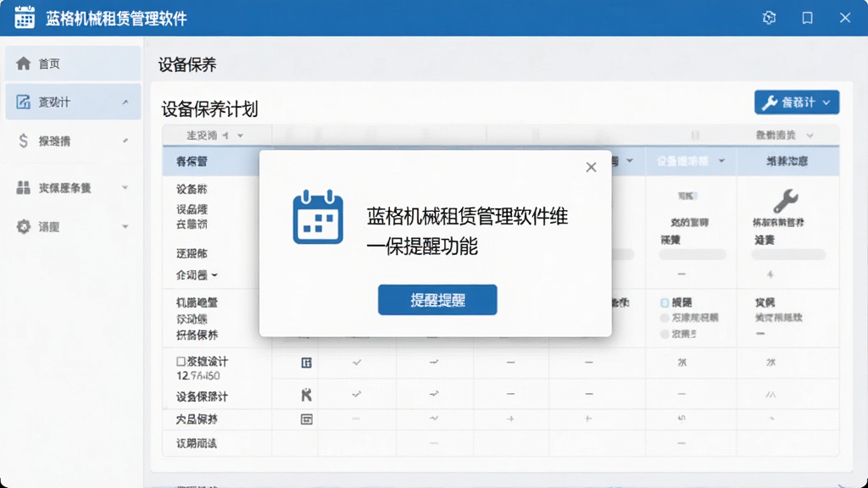Close the reminder dialog
Image resolution: width=868 pixels, height=488 pixels.
591,167
